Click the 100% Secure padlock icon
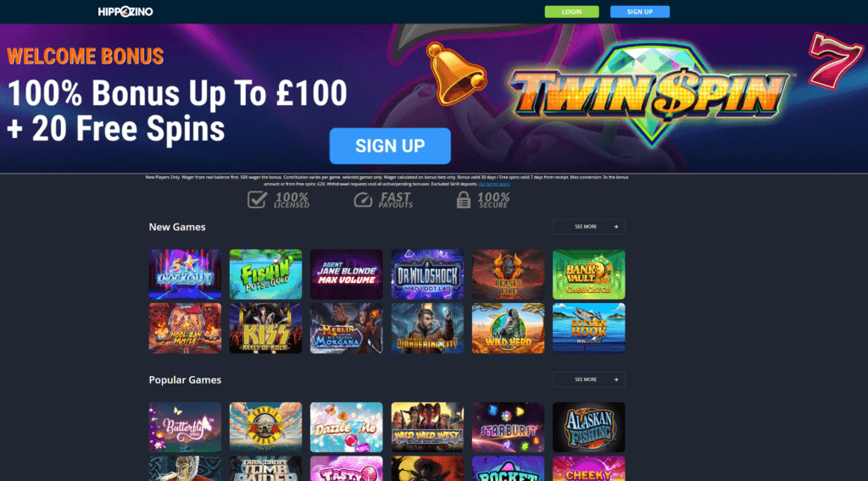The width and height of the screenshot is (868, 481). point(464,200)
